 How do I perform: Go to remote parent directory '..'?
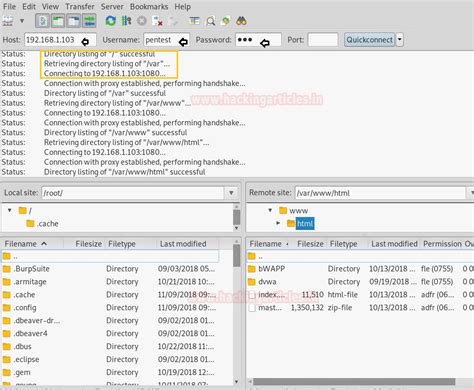click(360, 256)
